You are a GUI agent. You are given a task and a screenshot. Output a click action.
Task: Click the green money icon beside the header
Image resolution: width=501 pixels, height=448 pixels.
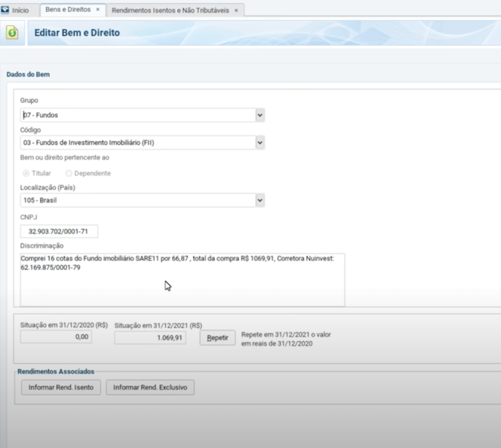[13, 33]
